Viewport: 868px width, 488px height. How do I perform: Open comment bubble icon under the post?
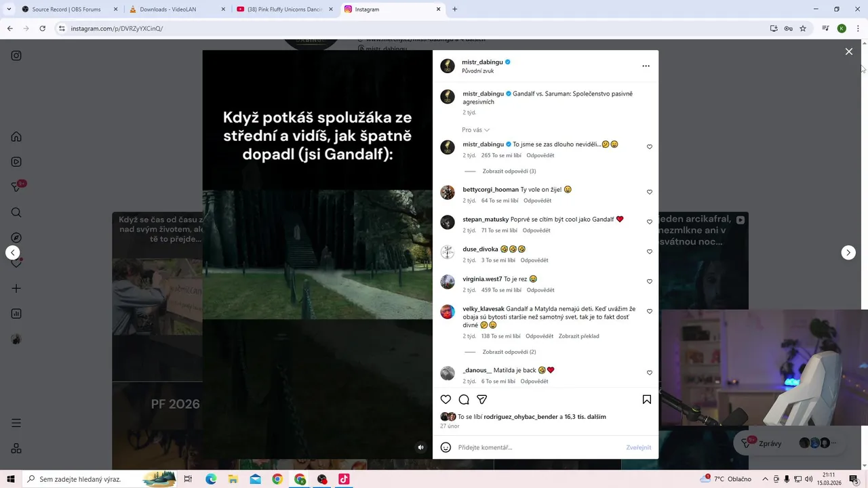click(x=464, y=399)
